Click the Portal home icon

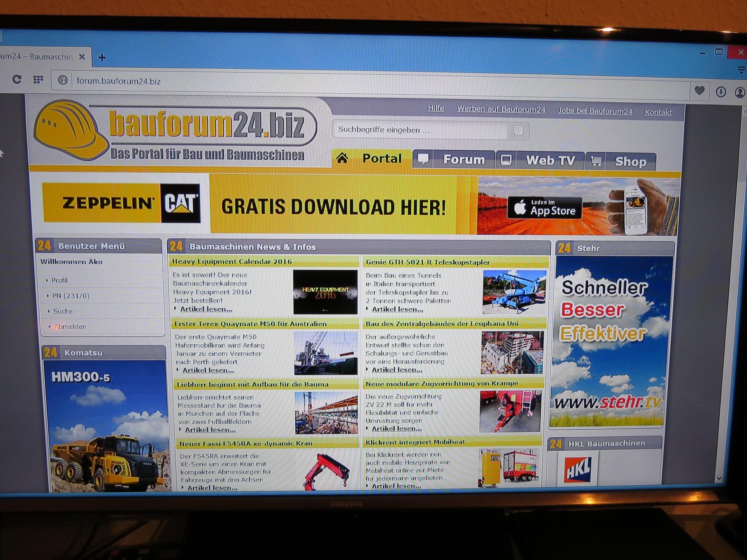342,158
